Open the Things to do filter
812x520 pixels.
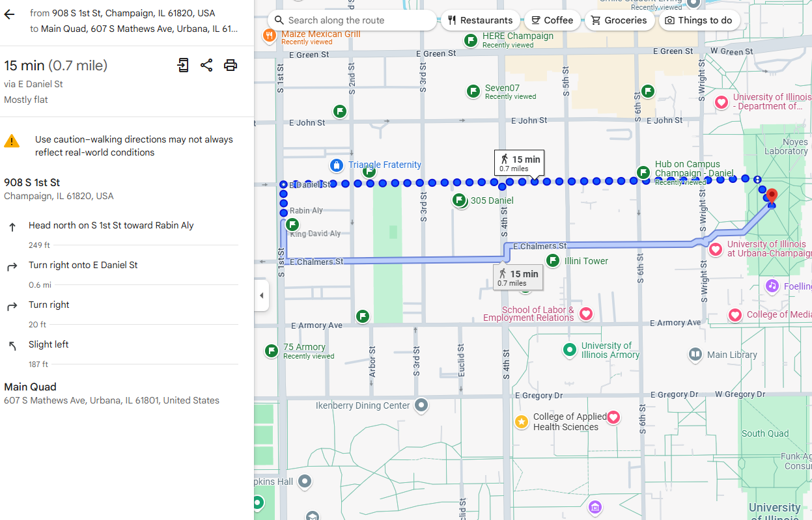pyautogui.click(x=699, y=20)
